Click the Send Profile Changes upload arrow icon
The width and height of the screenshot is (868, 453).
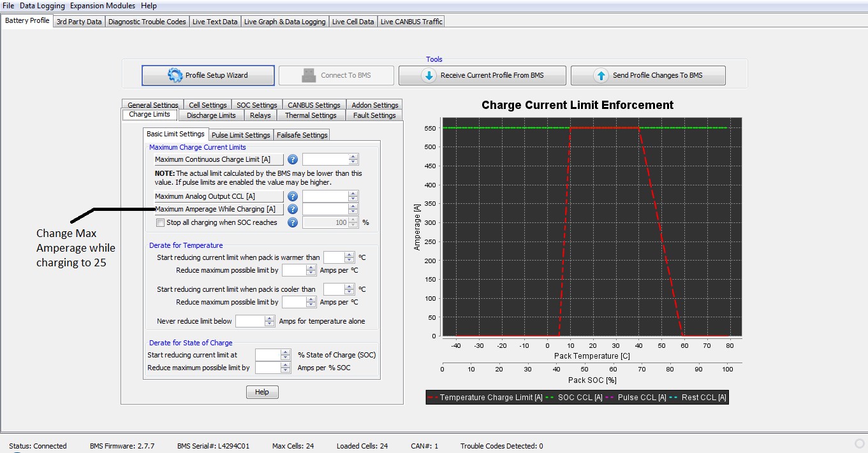click(x=601, y=75)
